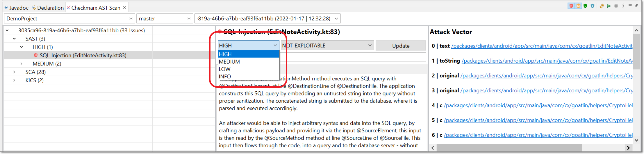Click the Javadoc tab icon
This screenshot has height=154, width=644.
[6, 8]
